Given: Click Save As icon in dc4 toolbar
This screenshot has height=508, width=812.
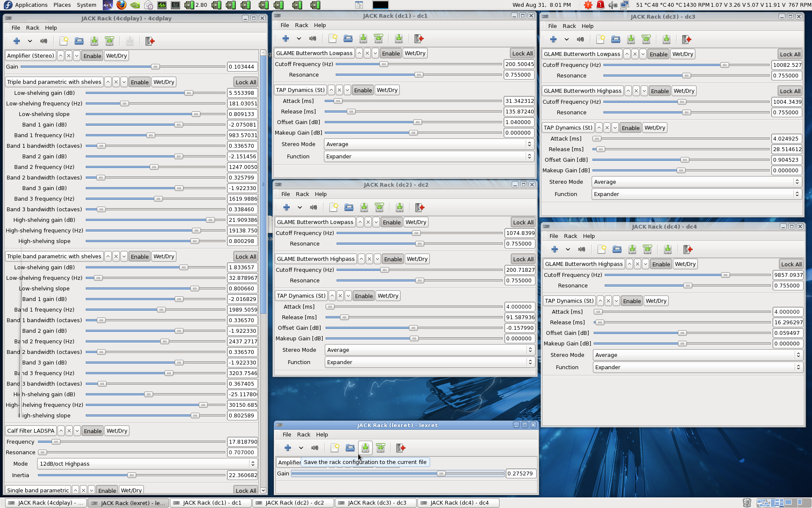Looking at the screenshot, I should pos(647,249).
